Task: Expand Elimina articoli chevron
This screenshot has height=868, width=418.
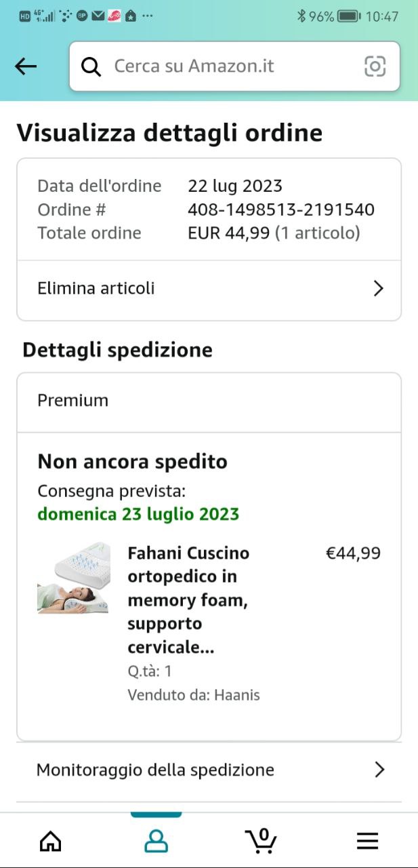Action: [378, 289]
